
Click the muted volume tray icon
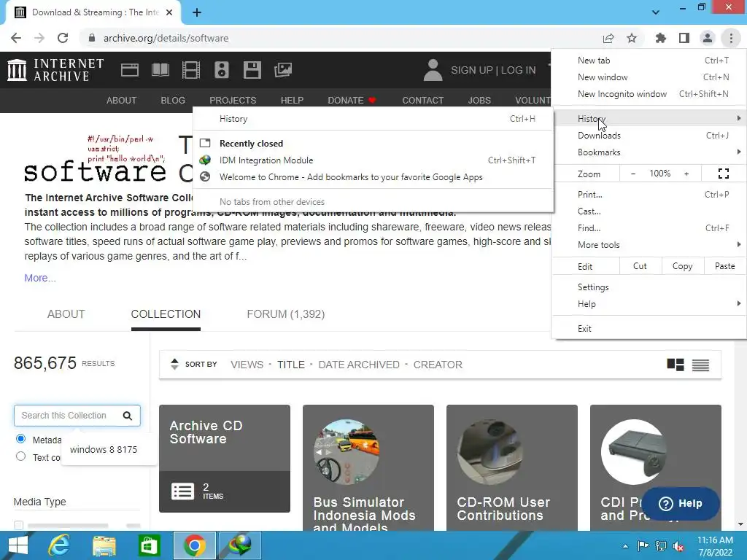(678, 546)
